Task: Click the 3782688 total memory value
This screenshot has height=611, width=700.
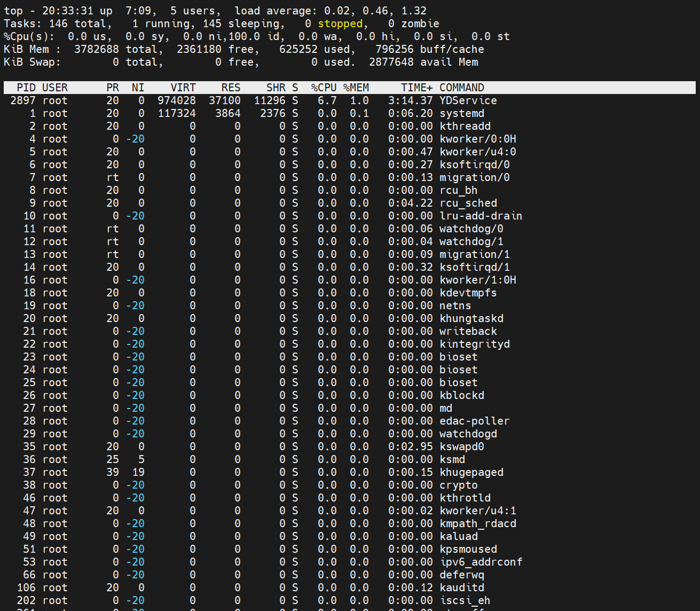Action: [97, 49]
